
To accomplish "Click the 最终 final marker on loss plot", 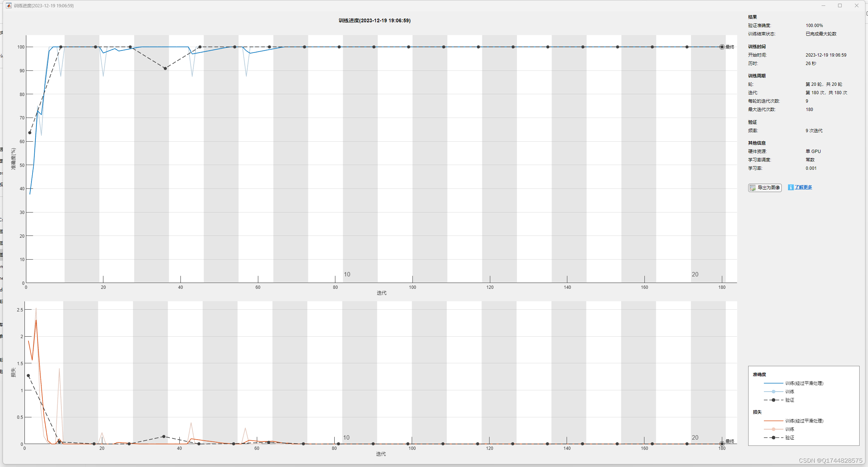I will (x=722, y=444).
